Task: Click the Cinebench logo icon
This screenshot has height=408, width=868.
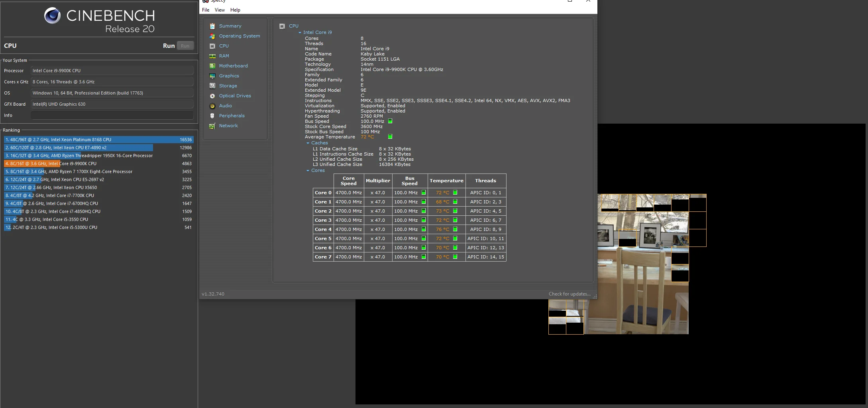Action: click(x=53, y=16)
